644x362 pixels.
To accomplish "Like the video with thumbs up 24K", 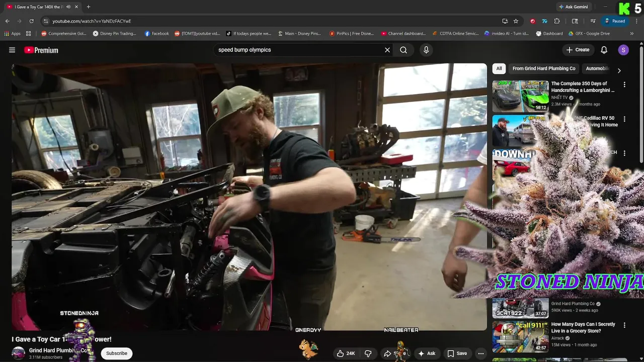I will [x=346, y=353].
